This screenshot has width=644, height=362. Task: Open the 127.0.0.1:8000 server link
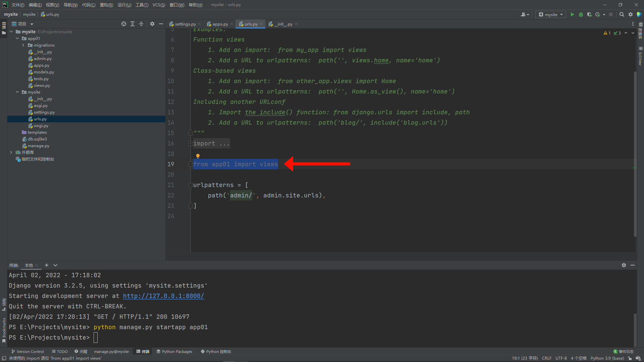[163, 296]
